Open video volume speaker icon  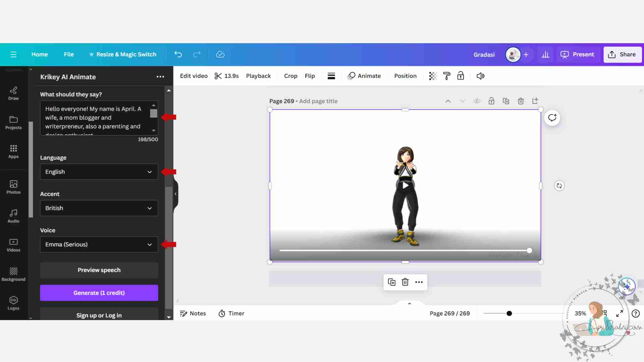(x=480, y=76)
